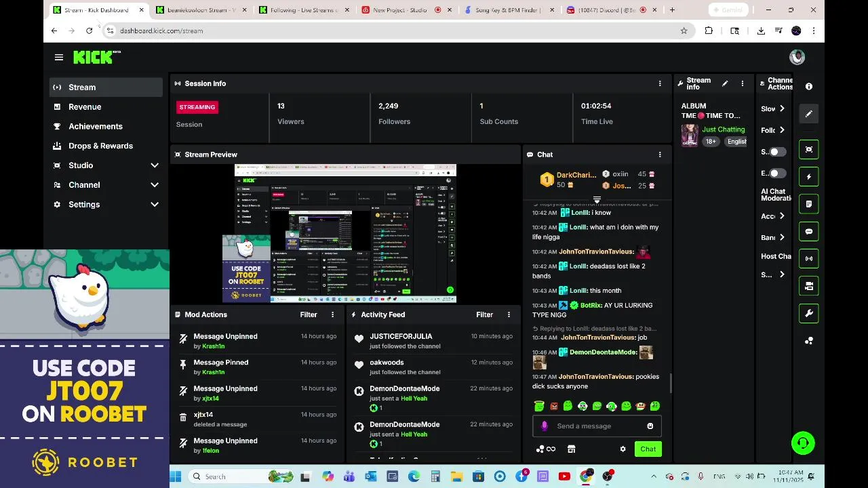This screenshot has height=488, width=868.
Task: Edit stream info with pencil icon
Action: [725, 83]
